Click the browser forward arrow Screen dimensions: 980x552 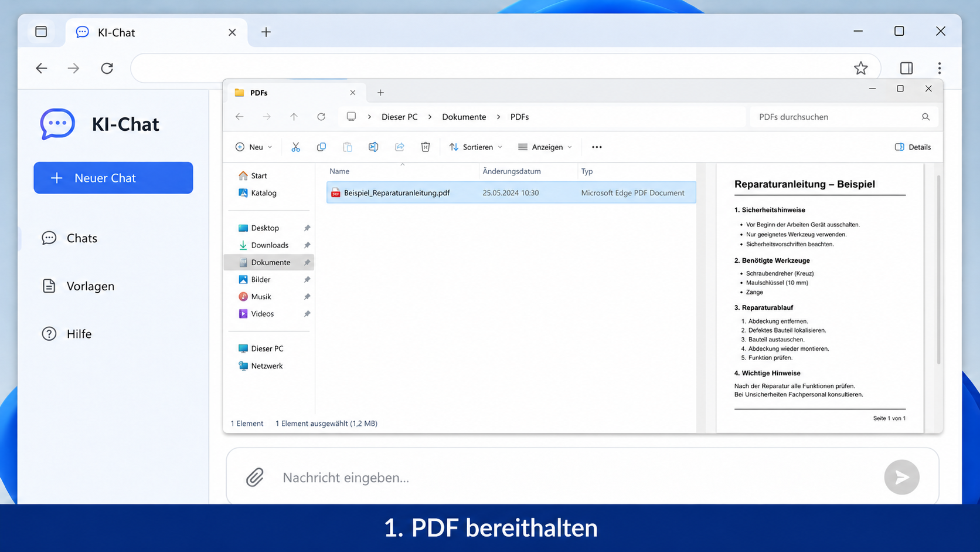tap(73, 68)
